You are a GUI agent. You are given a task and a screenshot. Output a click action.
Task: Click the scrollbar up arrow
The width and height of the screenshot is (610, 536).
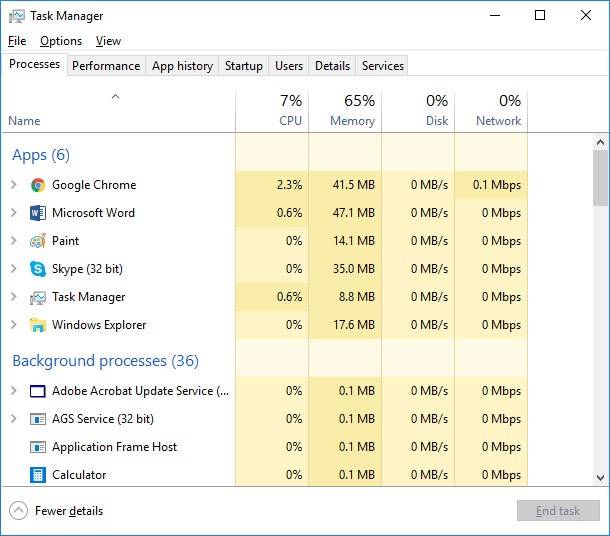pyautogui.click(x=600, y=142)
